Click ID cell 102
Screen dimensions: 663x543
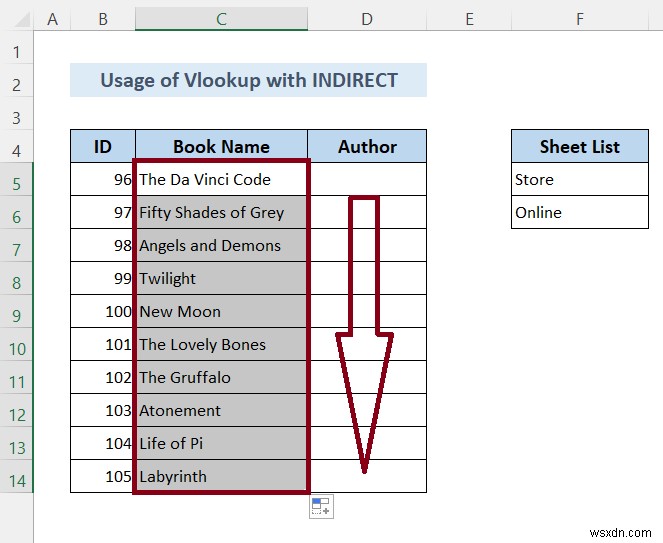point(103,377)
